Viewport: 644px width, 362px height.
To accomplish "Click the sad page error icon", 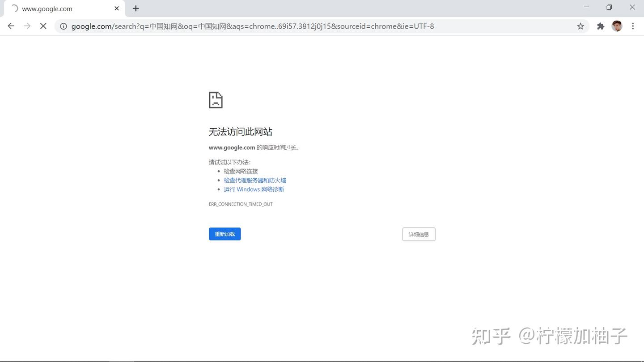I will 216,100.
